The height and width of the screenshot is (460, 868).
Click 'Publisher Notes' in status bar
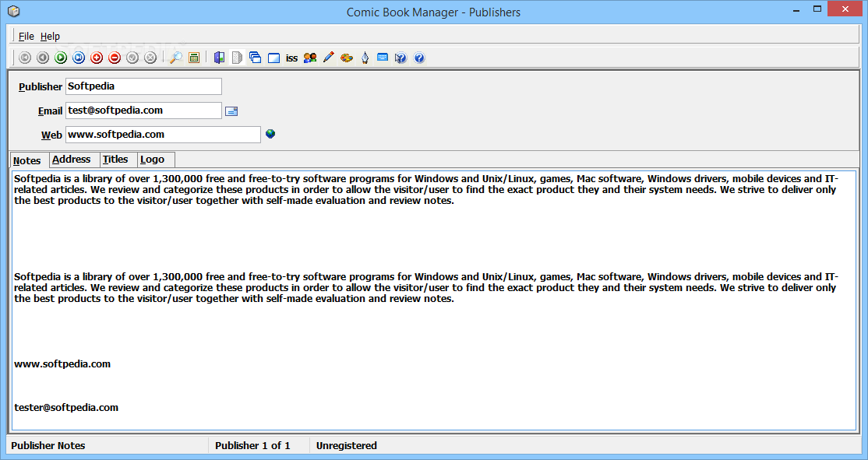(x=48, y=446)
